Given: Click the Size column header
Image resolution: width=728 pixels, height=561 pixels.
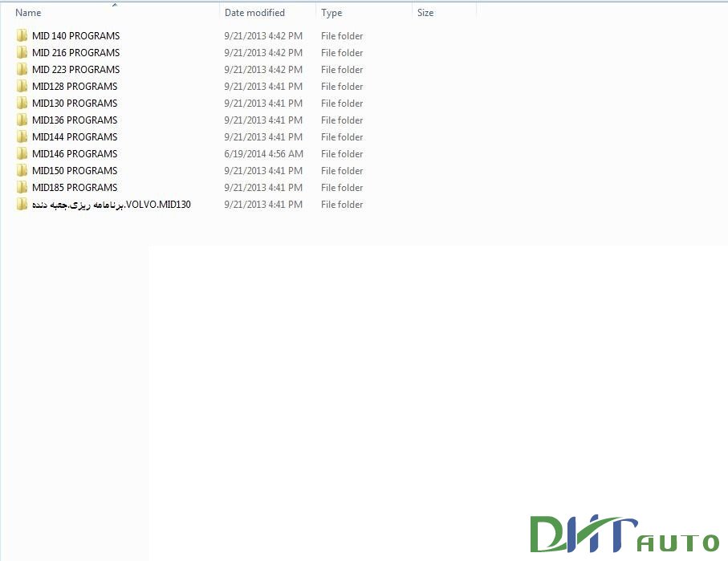Looking at the screenshot, I should [425, 12].
